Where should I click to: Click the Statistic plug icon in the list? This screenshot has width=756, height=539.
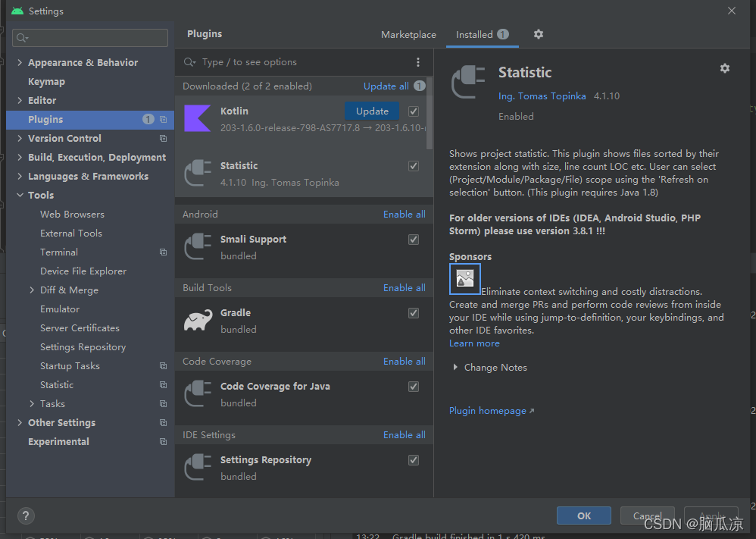198,173
